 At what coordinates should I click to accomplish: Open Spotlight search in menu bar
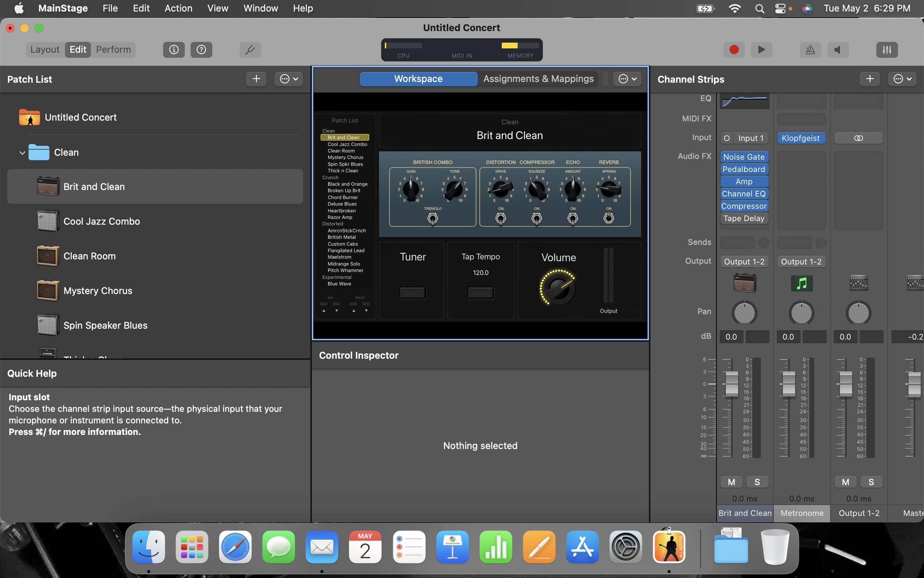(x=760, y=8)
